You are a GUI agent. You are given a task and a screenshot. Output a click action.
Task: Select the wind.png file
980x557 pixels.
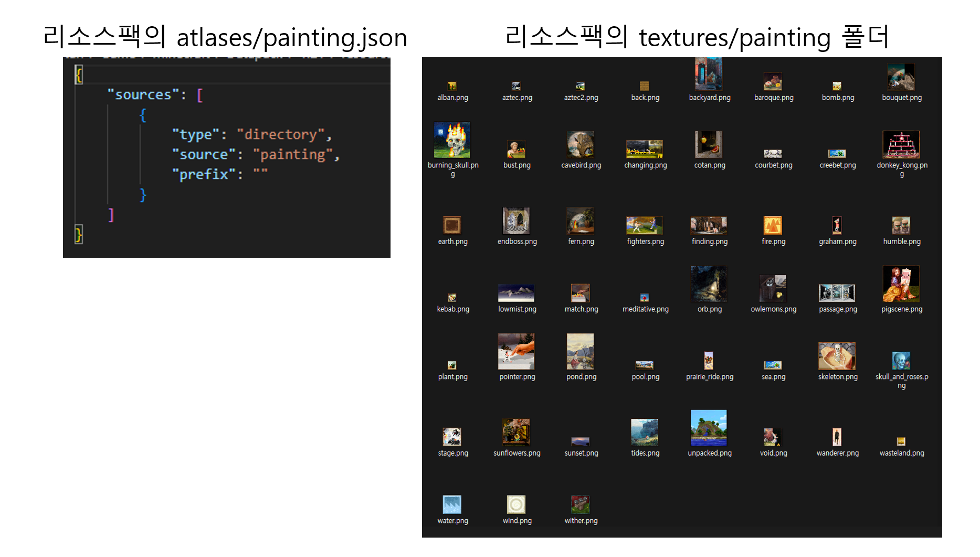pyautogui.click(x=517, y=505)
